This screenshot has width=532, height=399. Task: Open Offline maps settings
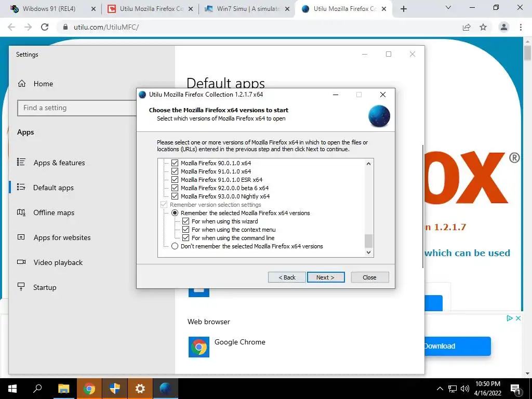(x=54, y=212)
